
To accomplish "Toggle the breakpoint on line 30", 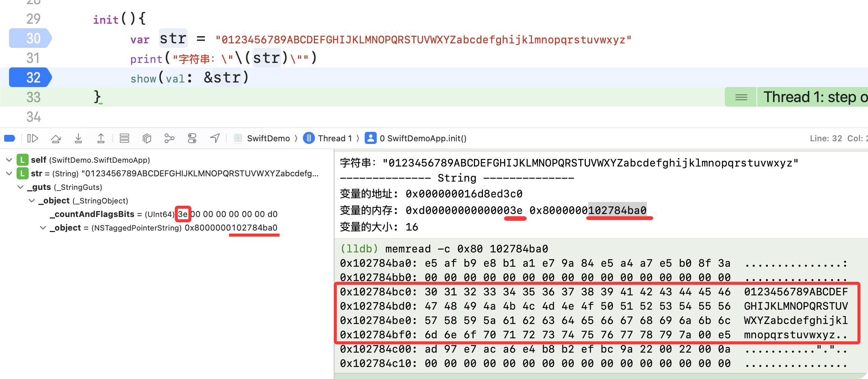I will coord(30,38).
